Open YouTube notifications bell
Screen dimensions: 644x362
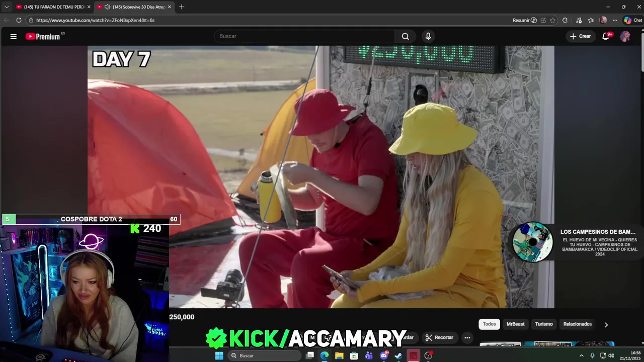tap(606, 36)
